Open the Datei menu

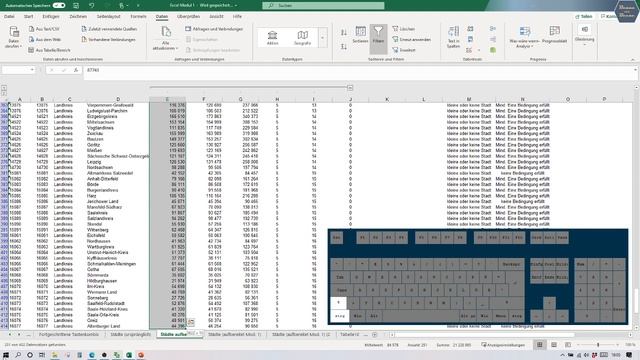pyautogui.click(x=9, y=17)
